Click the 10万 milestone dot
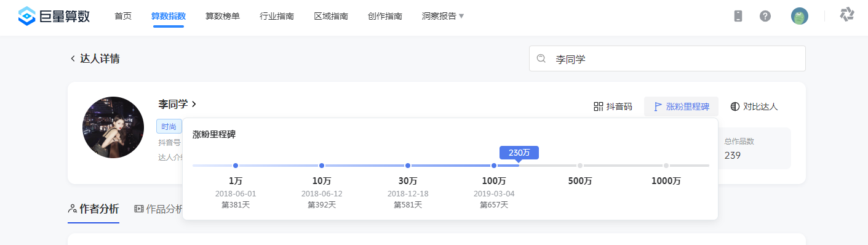 (x=322, y=166)
